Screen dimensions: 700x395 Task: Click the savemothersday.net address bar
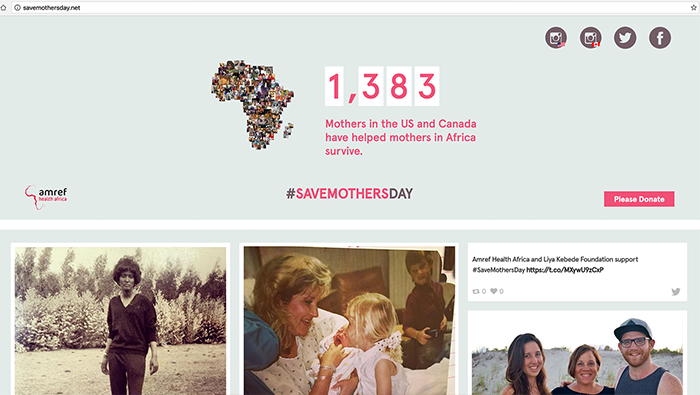tap(353, 8)
